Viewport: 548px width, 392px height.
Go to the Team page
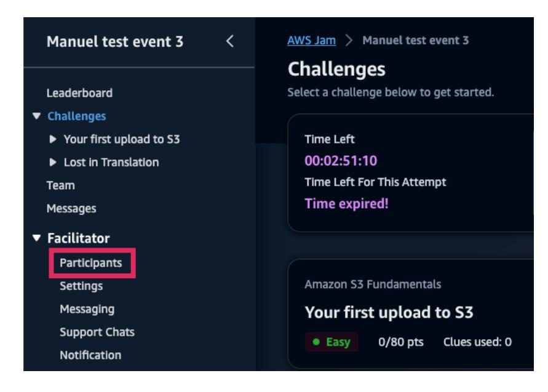pyautogui.click(x=58, y=186)
